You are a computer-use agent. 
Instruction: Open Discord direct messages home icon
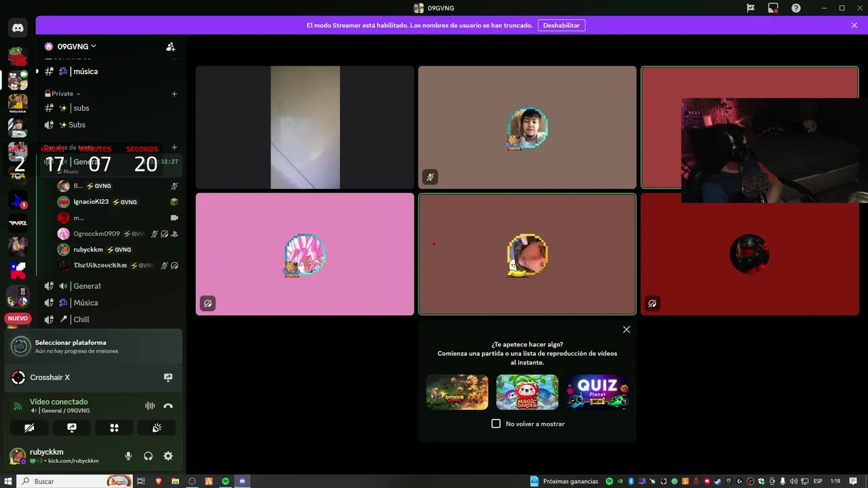[18, 28]
